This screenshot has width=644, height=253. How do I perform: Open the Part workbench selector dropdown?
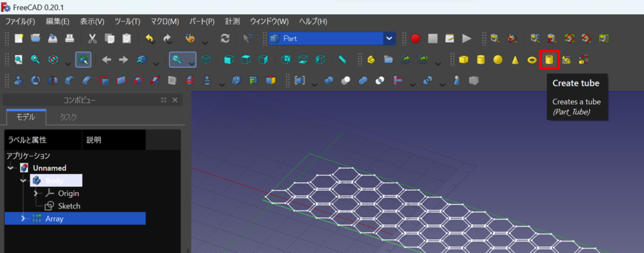point(332,38)
